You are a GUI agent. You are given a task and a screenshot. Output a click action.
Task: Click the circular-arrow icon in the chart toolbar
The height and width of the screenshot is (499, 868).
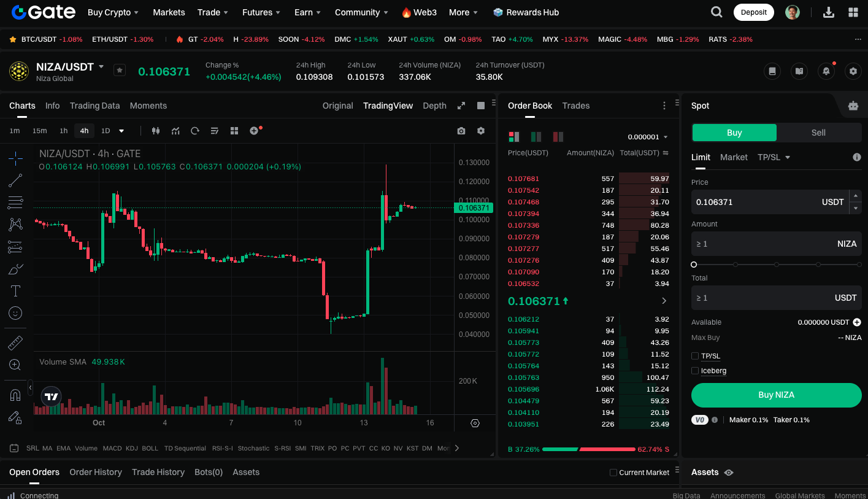(195, 131)
